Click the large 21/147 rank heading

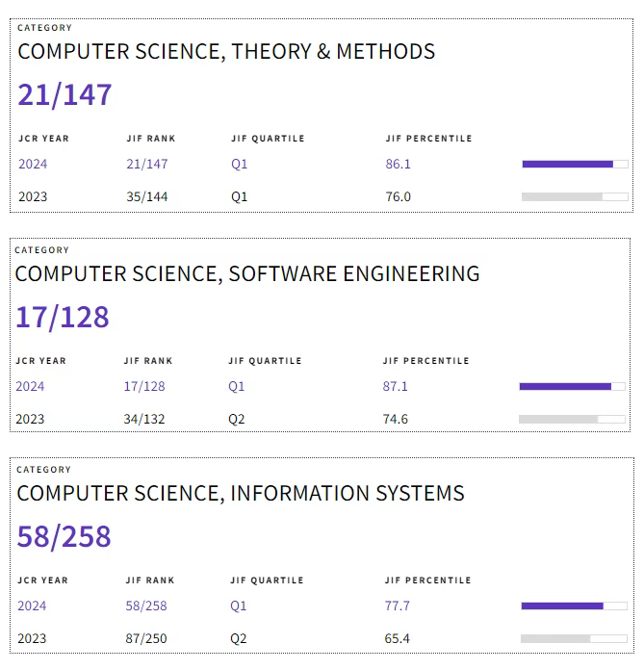tap(64, 94)
